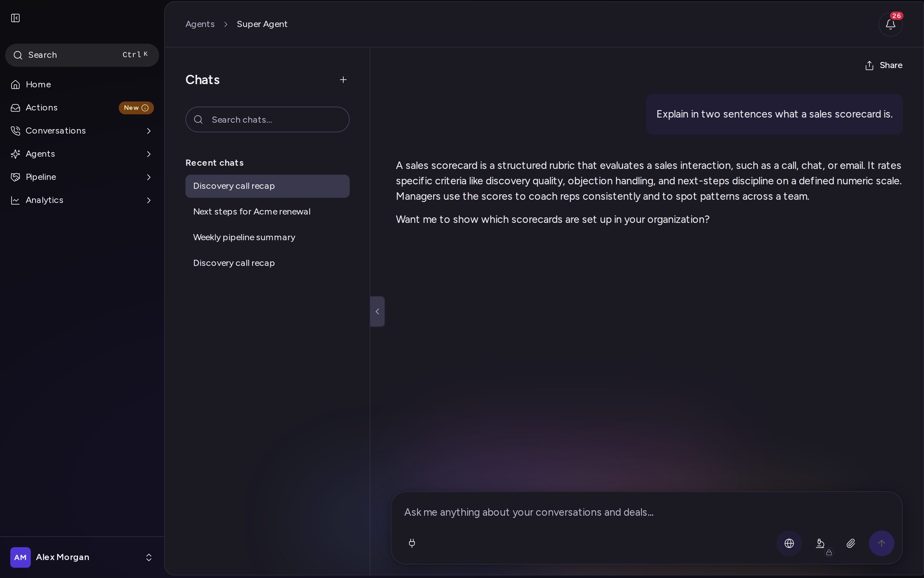The height and width of the screenshot is (578, 924).
Task: Toggle the web search globe icon
Action: [789, 543]
